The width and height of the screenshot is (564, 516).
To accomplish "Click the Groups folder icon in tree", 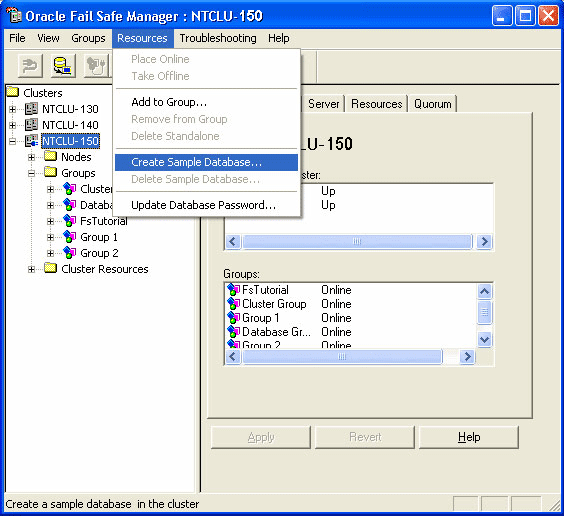I will 51,172.
